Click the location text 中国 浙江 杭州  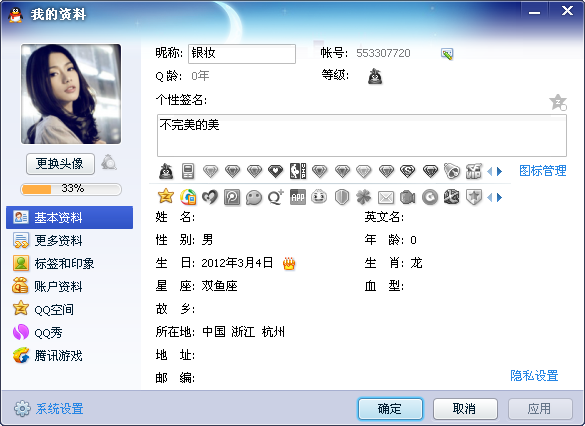pos(243,332)
